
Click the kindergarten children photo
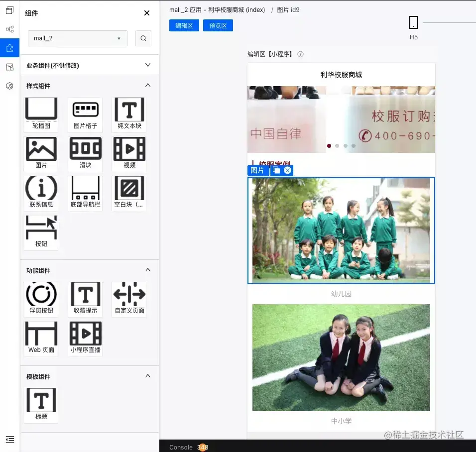click(x=341, y=230)
